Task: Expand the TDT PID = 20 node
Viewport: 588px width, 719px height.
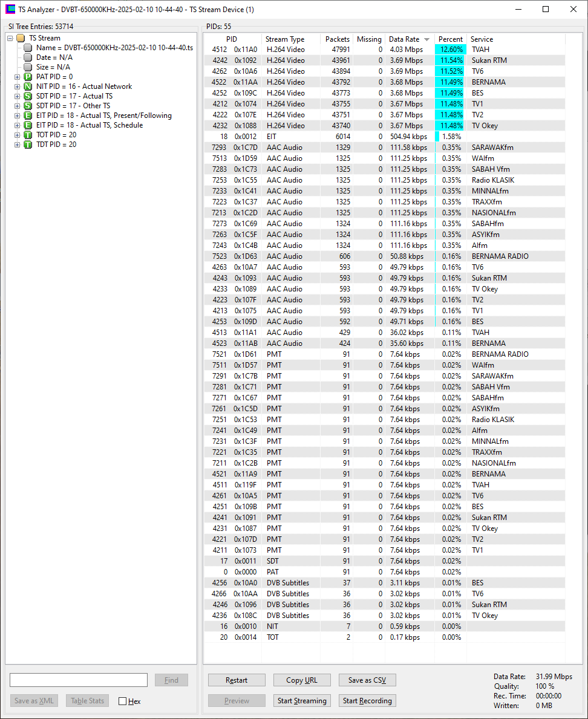Action: point(17,145)
